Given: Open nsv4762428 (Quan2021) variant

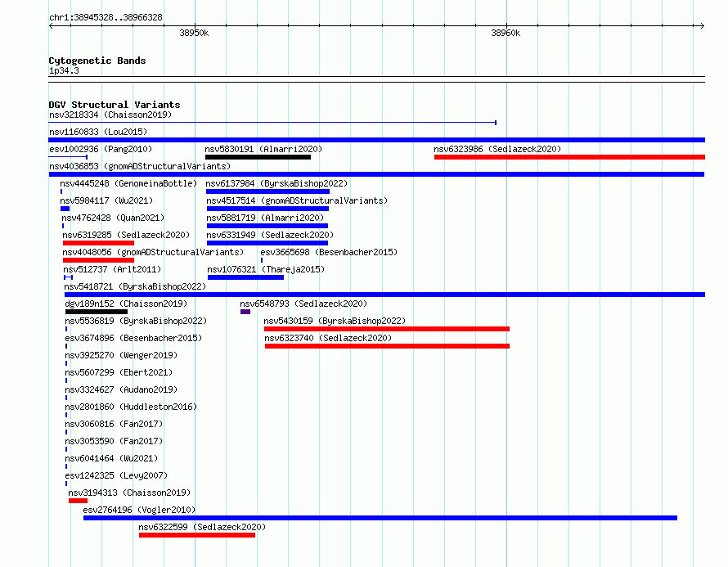Looking at the screenshot, I should point(113,218).
